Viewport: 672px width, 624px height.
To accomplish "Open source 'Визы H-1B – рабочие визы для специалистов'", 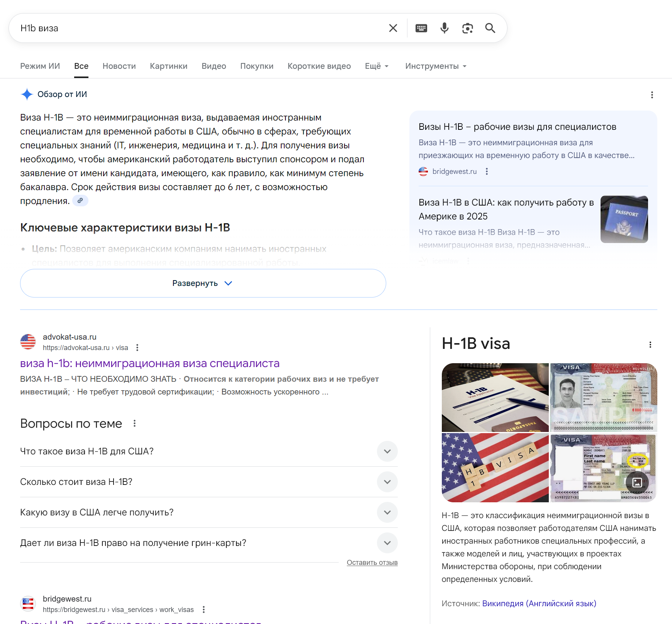I will pyautogui.click(x=518, y=127).
